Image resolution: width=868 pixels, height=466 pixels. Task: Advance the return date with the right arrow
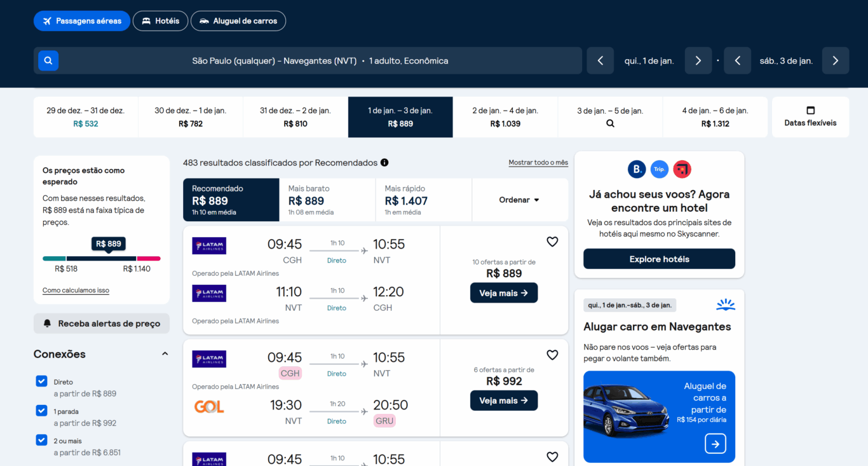(836, 60)
